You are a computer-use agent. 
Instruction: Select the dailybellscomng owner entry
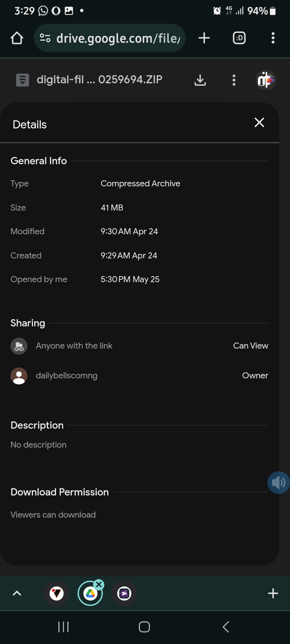(66, 376)
